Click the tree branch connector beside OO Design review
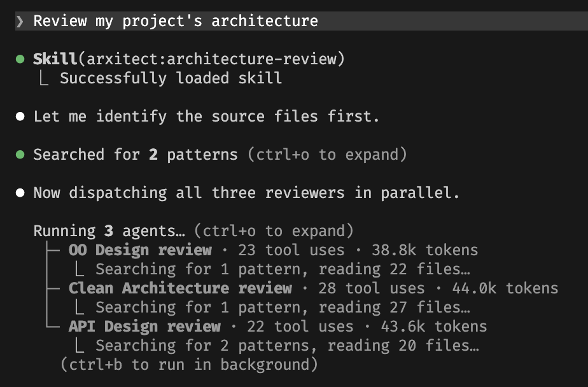This screenshot has width=588, height=387. click(x=52, y=250)
